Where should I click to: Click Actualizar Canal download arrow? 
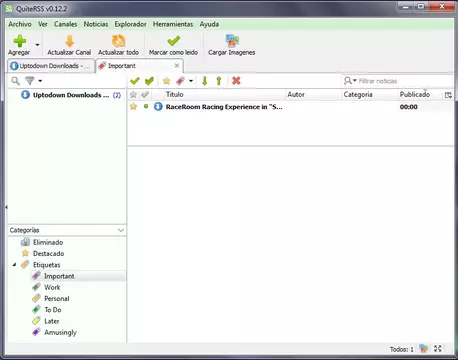click(69, 41)
